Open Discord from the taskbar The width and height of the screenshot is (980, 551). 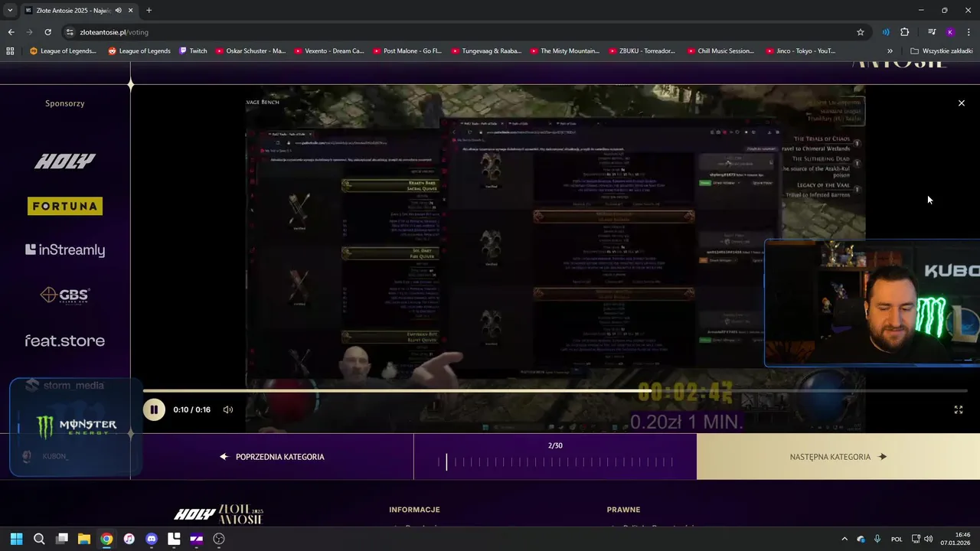[x=152, y=539]
